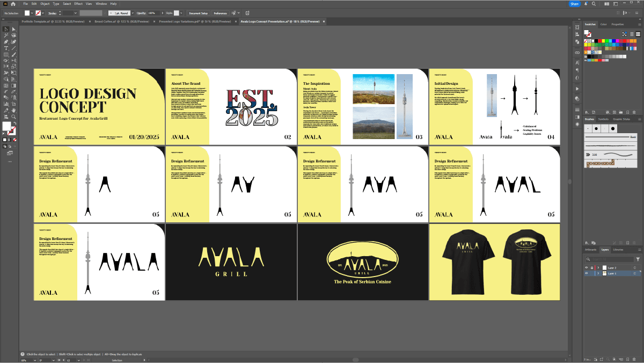Open the Libraries panel tab
The width and height of the screenshot is (644, 363).
pyautogui.click(x=618, y=250)
